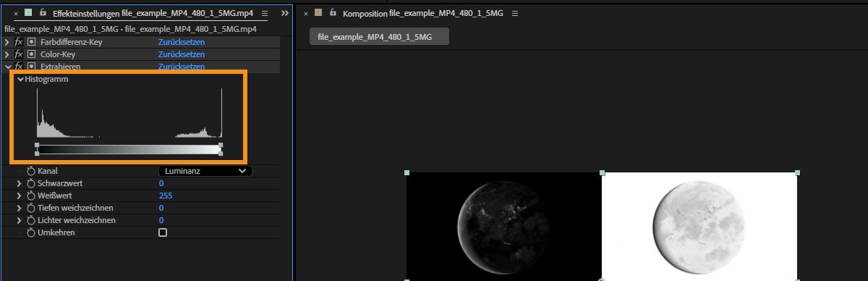
Task: Click the lock icon of Effekteinstellungen panel
Action: pyautogui.click(x=43, y=13)
